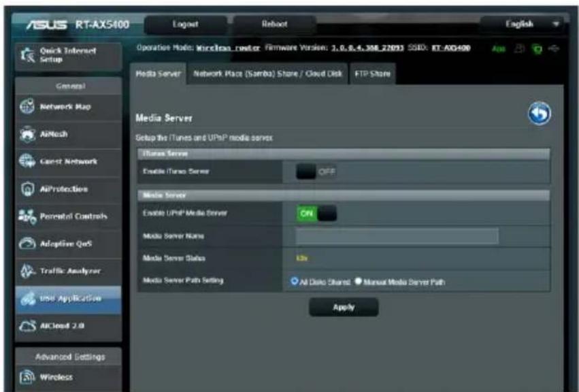Click the Network Map globe icon
Screen dimensions: 579x392
tap(27, 106)
